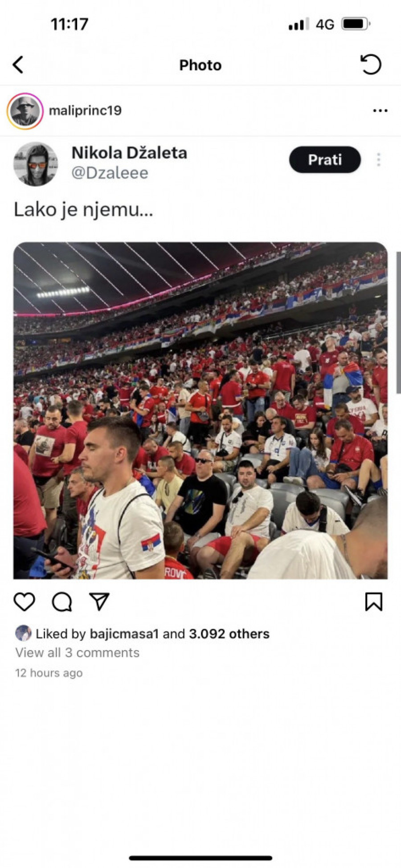Screen dimensions: 401x868
Task: View all 3 comments
Action: (78, 653)
